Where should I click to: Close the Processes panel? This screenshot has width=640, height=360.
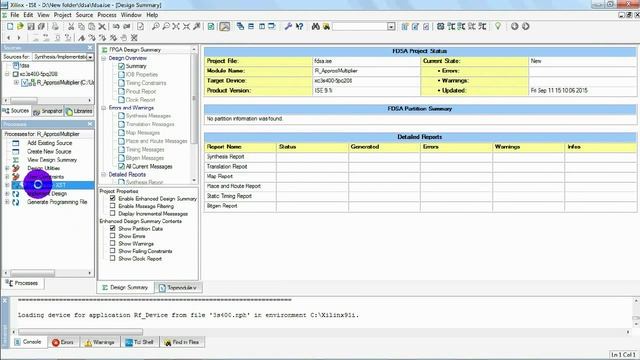point(90,124)
